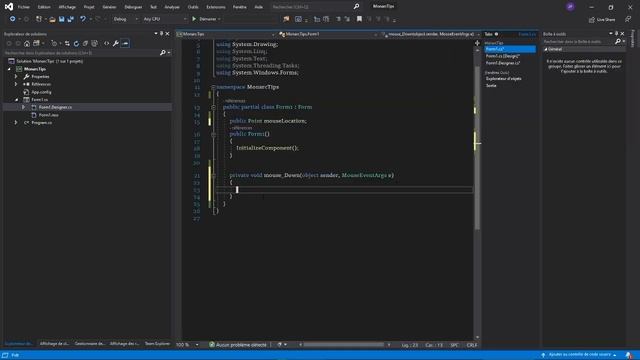Expand the Properties node in Solution Explorer

click(16, 77)
